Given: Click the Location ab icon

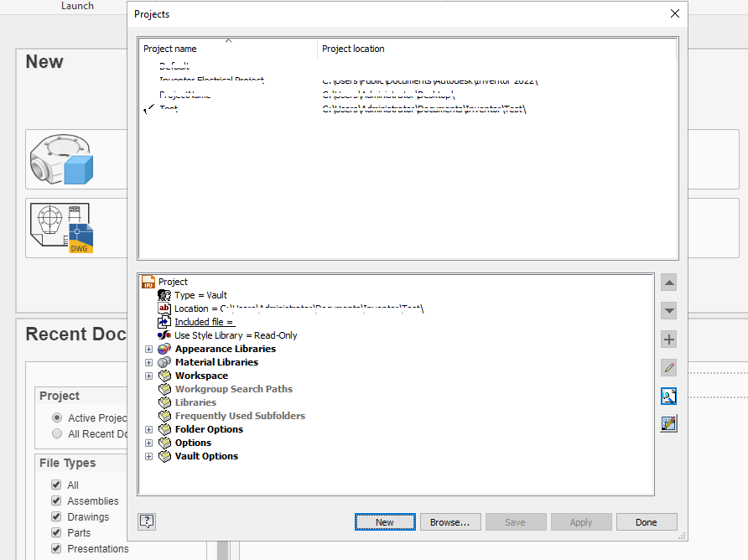Looking at the screenshot, I should coord(164,309).
